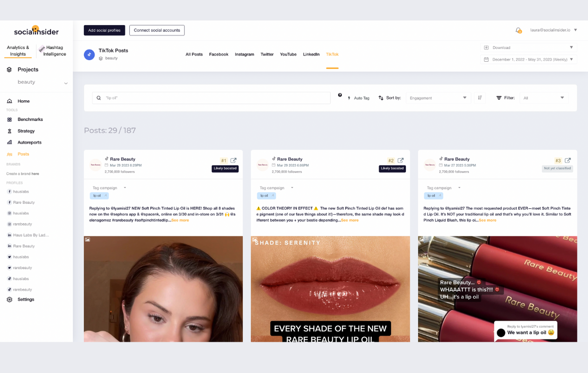The width and height of the screenshot is (588, 373).
Task: Click Add social profiles button
Action: [105, 30]
